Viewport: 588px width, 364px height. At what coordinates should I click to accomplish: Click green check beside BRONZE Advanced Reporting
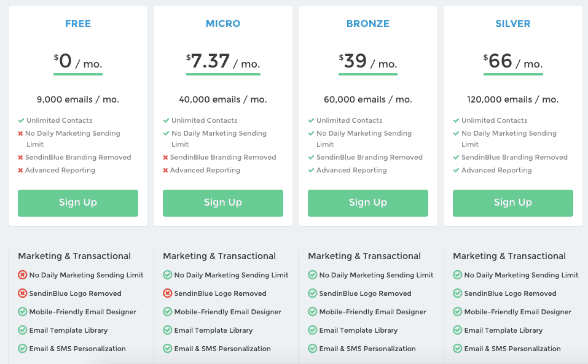coord(311,171)
